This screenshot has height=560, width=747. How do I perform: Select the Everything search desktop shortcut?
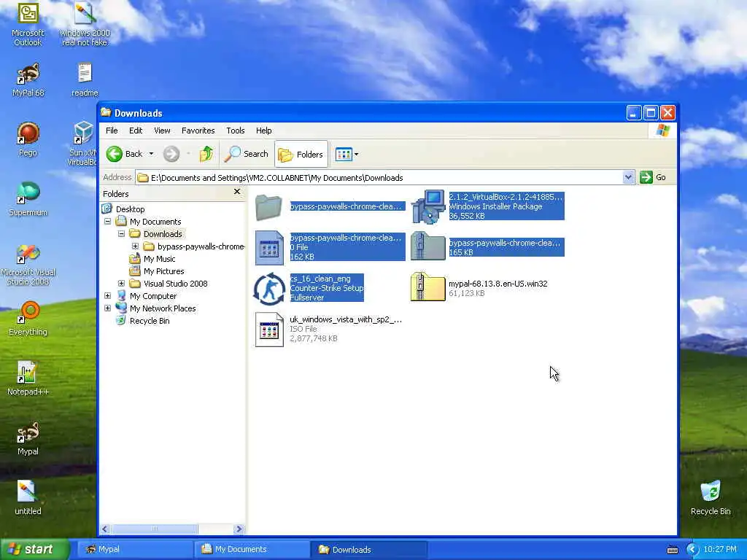(x=28, y=319)
